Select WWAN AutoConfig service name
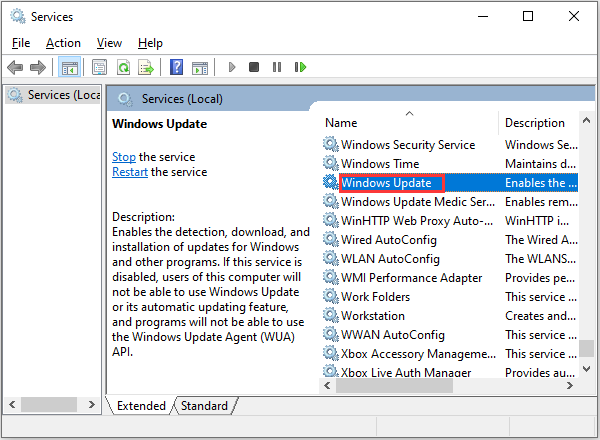The width and height of the screenshot is (600, 440). [393, 335]
